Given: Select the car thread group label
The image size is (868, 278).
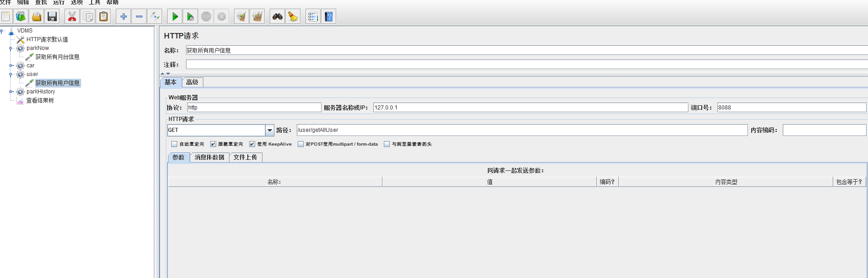Looking at the screenshot, I should pyautogui.click(x=30, y=65).
